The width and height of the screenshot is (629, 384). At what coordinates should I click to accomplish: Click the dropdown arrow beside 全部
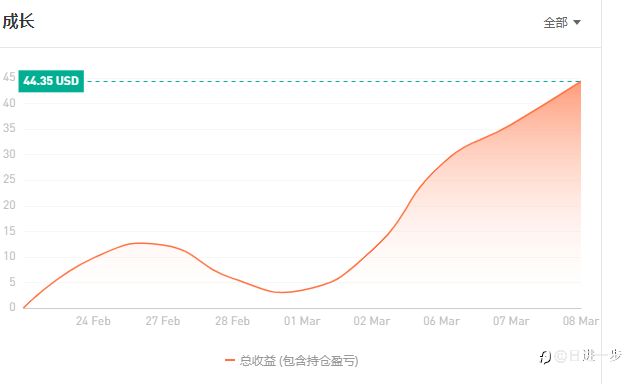click(577, 22)
